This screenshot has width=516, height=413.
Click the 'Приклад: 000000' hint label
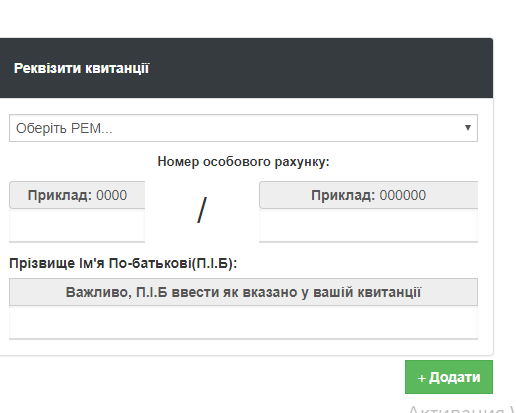[x=368, y=195]
